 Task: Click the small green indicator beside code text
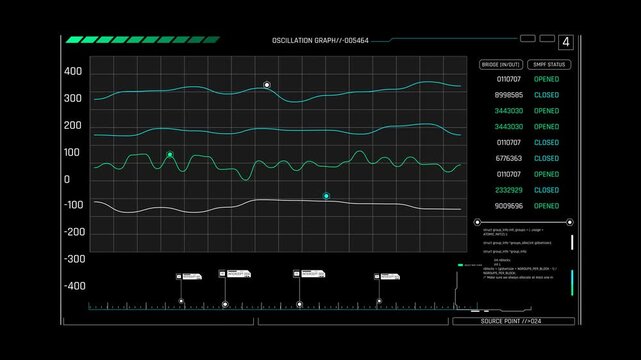pos(460,265)
